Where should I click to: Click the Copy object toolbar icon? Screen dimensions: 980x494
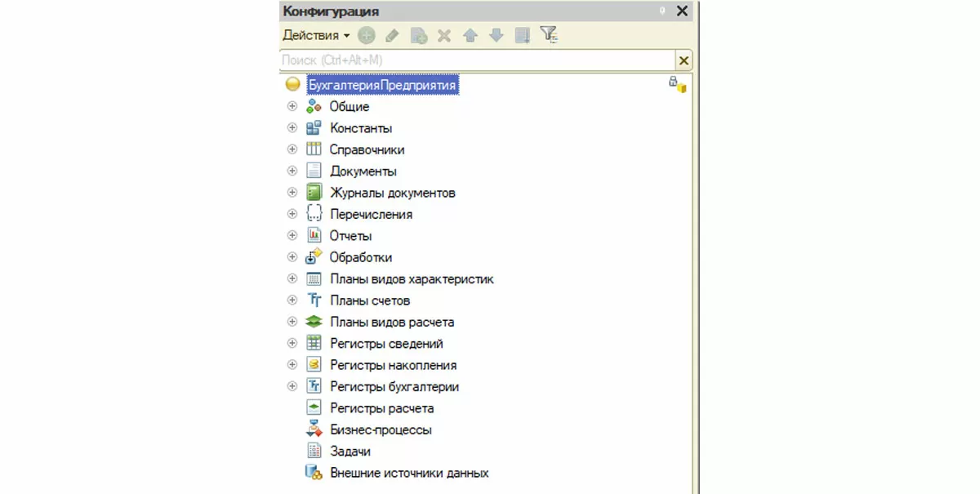[x=418, y=36]
